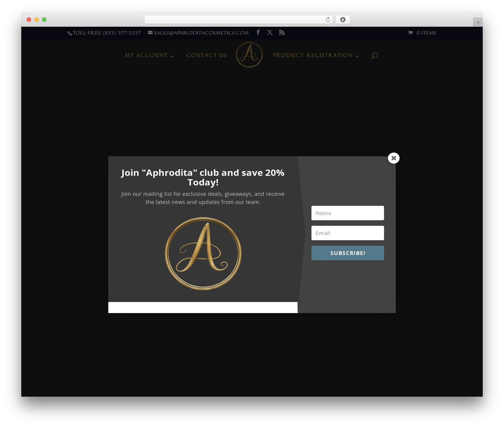Open the Product Registration menu item

point(313,55)
